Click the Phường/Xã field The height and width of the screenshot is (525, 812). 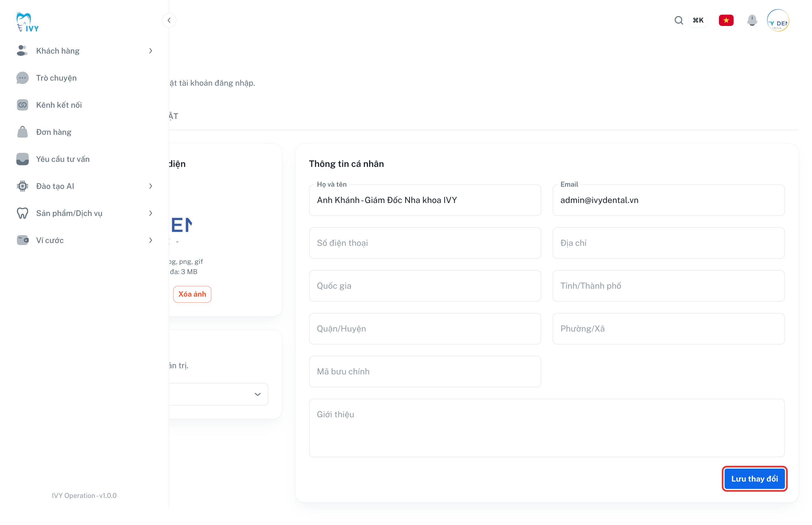click(668, 329)
